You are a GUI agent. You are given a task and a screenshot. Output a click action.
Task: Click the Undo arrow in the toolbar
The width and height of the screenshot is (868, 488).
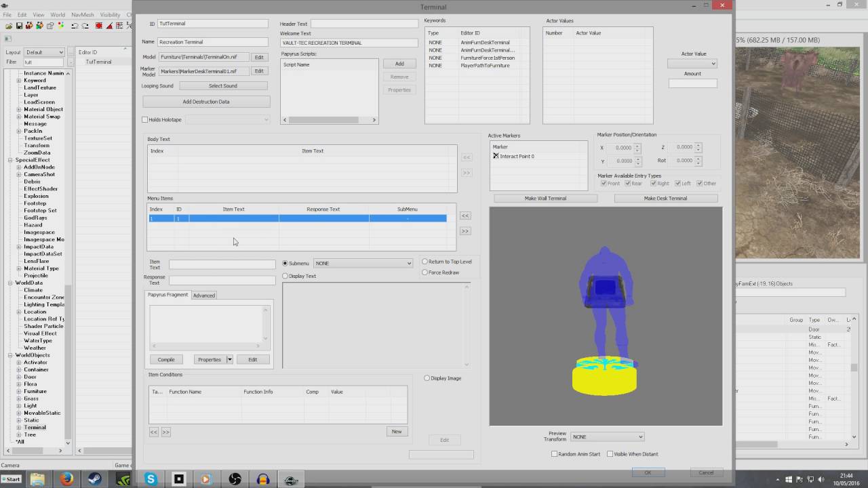(x=74, y=26)
